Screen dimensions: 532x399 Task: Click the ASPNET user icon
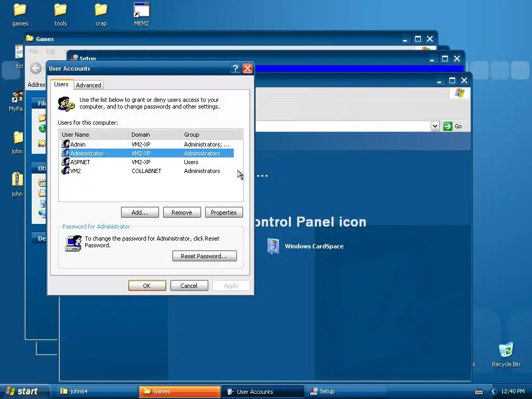65,162
